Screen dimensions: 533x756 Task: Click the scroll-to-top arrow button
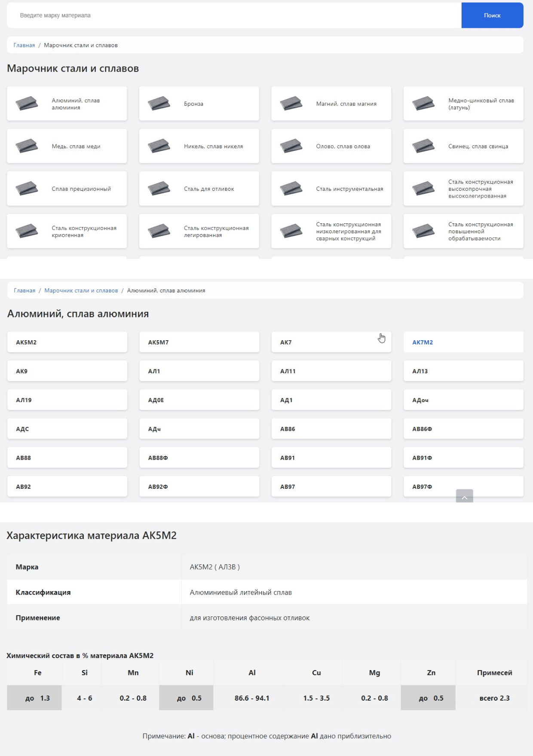[x=464, y=496]
